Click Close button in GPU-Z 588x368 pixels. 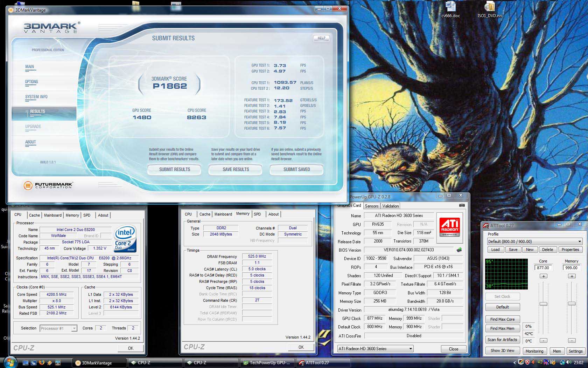coord(453,349)
